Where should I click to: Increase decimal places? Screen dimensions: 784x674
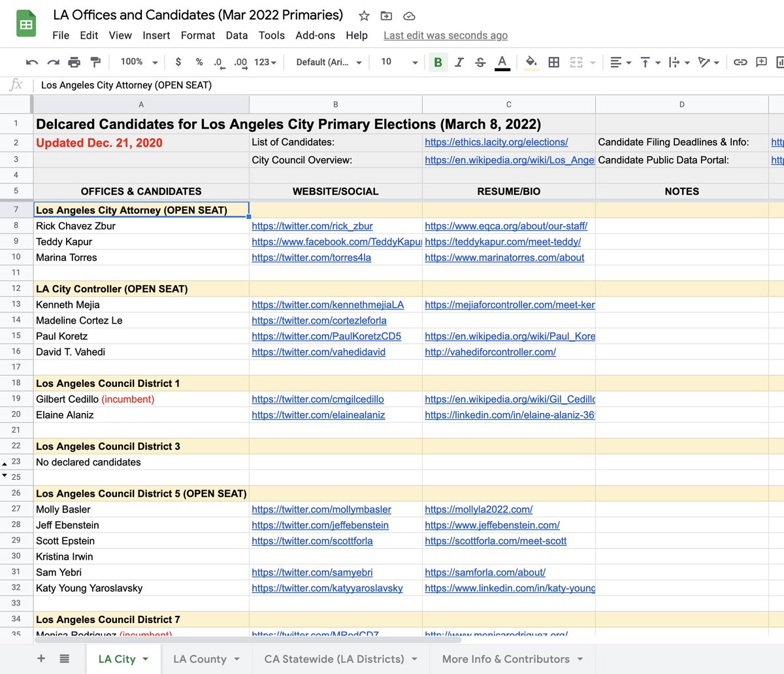[240, 62]
